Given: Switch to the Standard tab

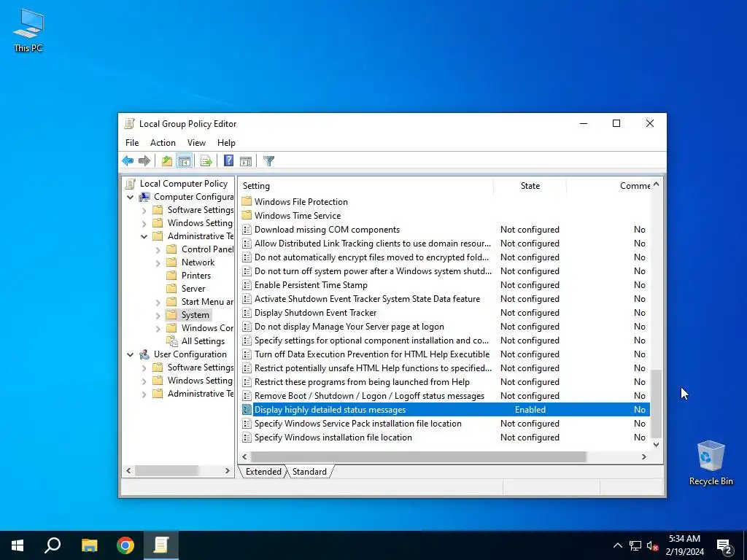Looking at the screenshot, I should point(309,472).
